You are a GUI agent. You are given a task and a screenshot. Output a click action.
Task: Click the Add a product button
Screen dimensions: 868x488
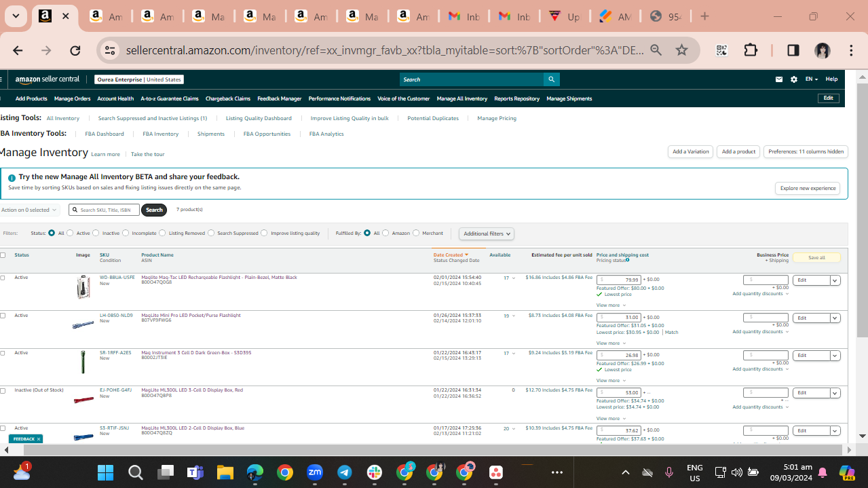[738, 152]
